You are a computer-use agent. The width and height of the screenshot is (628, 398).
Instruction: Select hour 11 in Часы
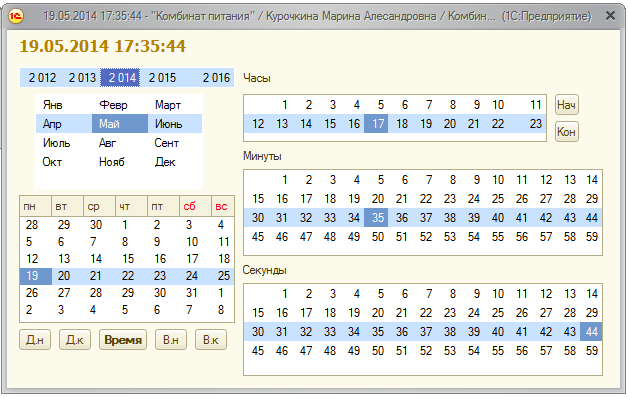coord(536,105)
